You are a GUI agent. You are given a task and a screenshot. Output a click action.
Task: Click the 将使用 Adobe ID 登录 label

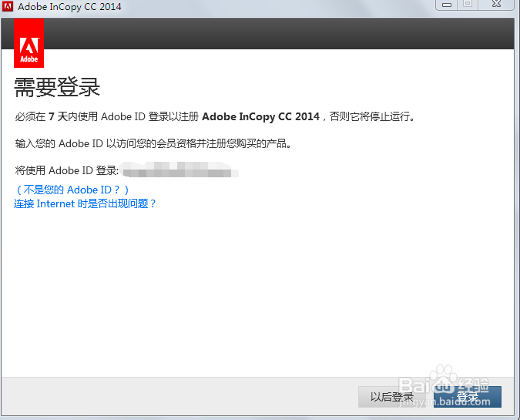pos(67,170)
